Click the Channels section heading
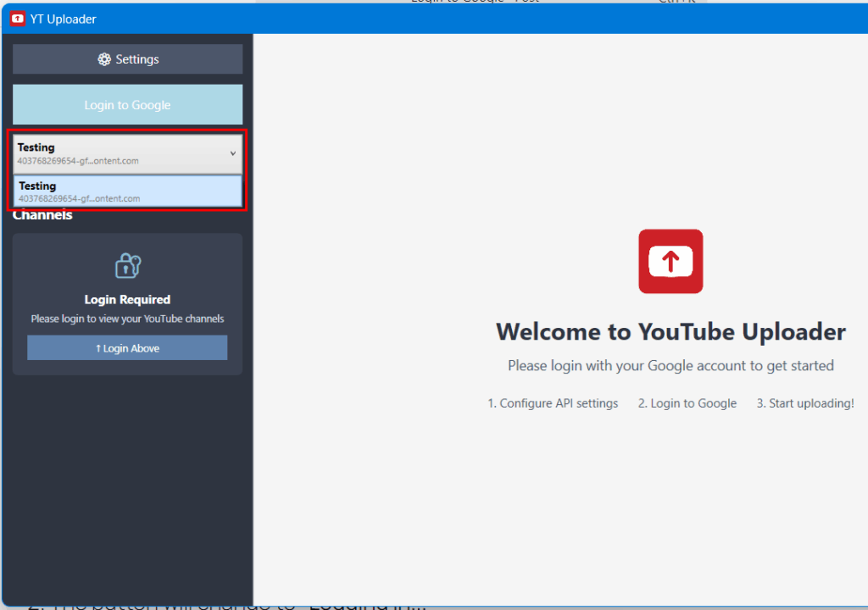This screenshot has height=610, width=868. [42, 216]
